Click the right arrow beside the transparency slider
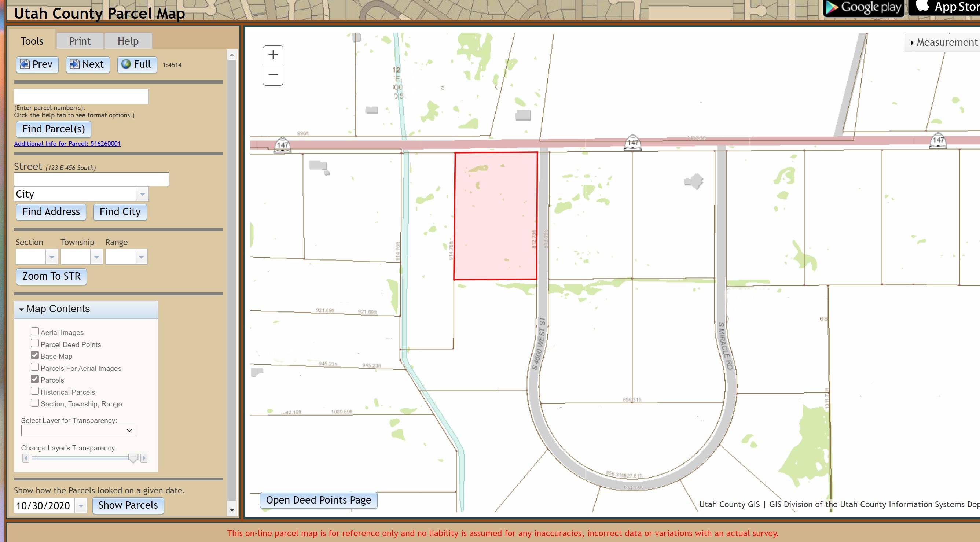980x542 pixels. click(144, 459)
